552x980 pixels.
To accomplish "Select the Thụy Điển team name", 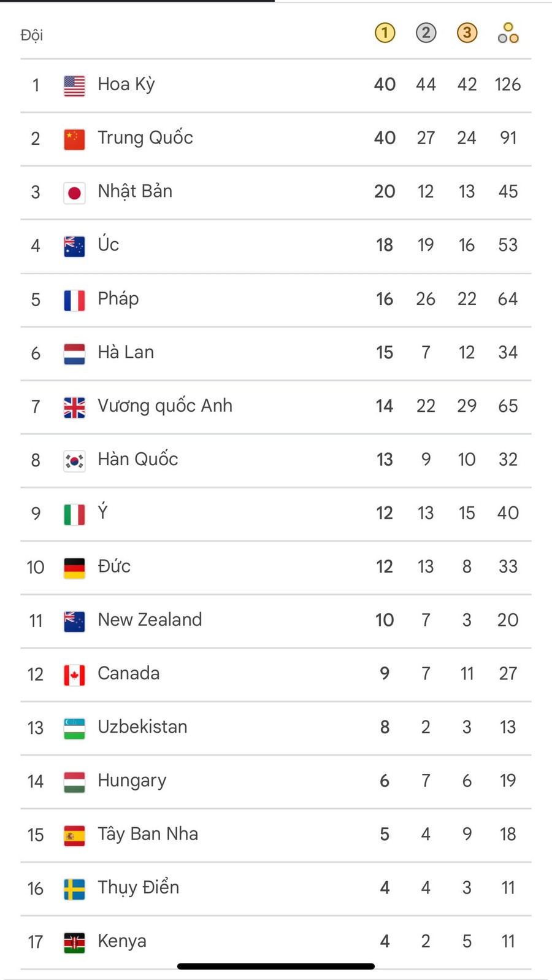I will pos(139,887).
